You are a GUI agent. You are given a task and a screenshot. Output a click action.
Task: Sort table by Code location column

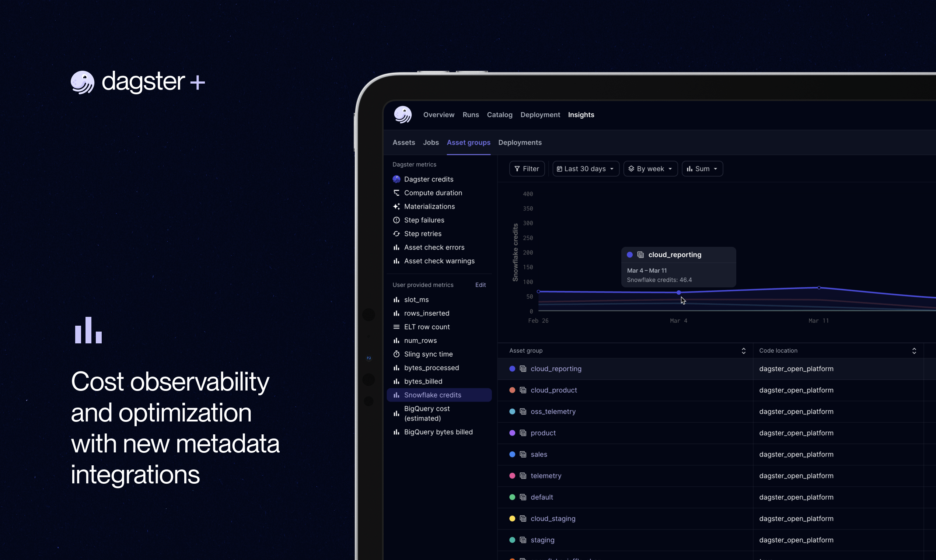coord(914,350)
